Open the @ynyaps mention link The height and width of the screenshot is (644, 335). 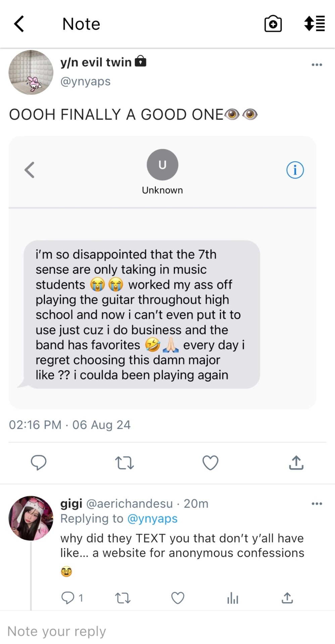(x=152, y=519)
